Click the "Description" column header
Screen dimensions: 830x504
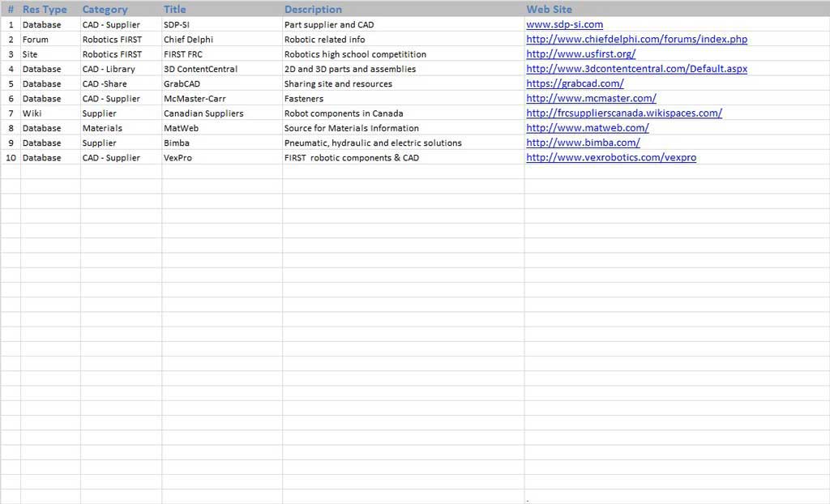tap(313, 9)
